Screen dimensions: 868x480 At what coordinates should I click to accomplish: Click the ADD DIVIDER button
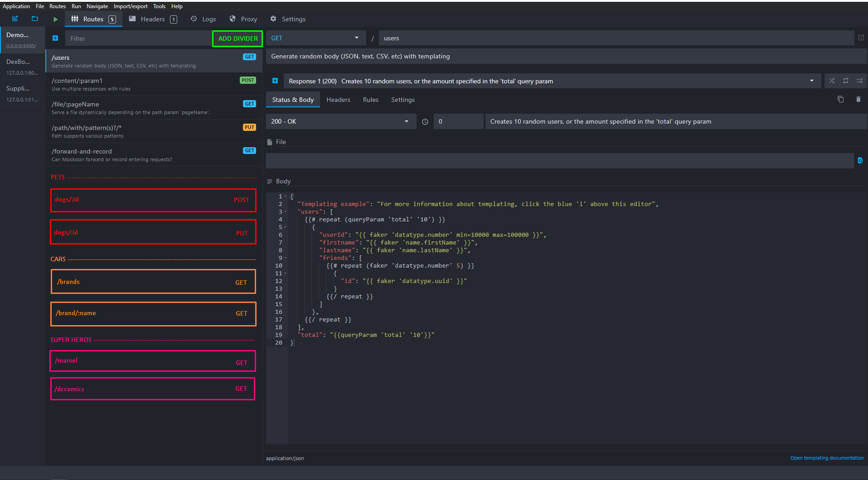238,38
